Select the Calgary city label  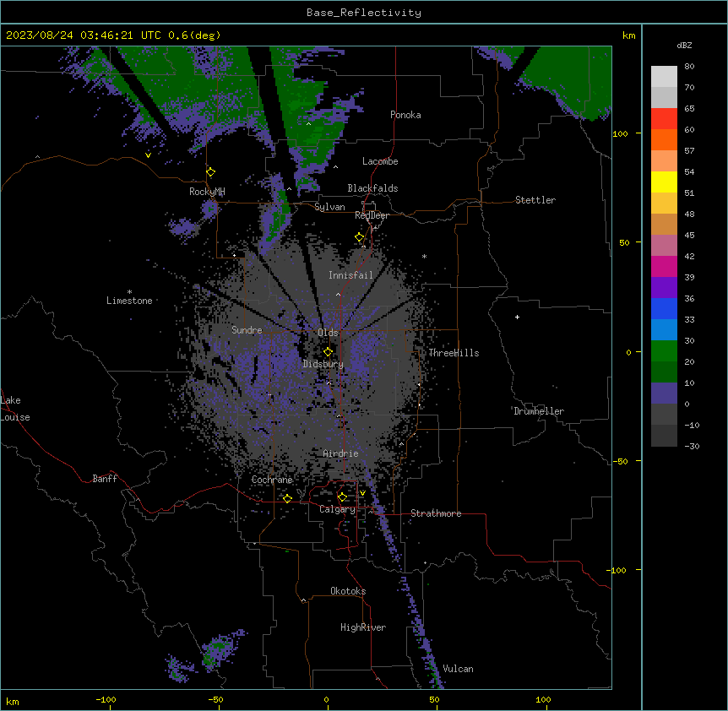point(337,509)
